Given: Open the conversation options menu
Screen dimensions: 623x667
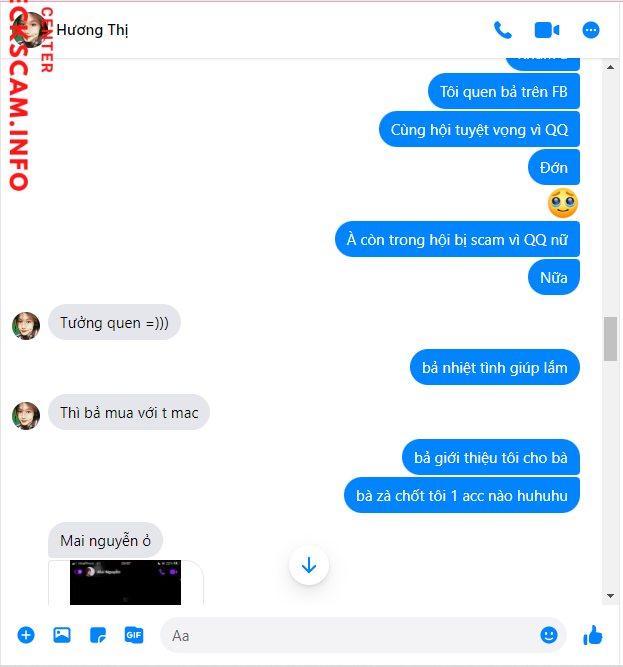Looking at the screenshot, I should tap(591, 30).
